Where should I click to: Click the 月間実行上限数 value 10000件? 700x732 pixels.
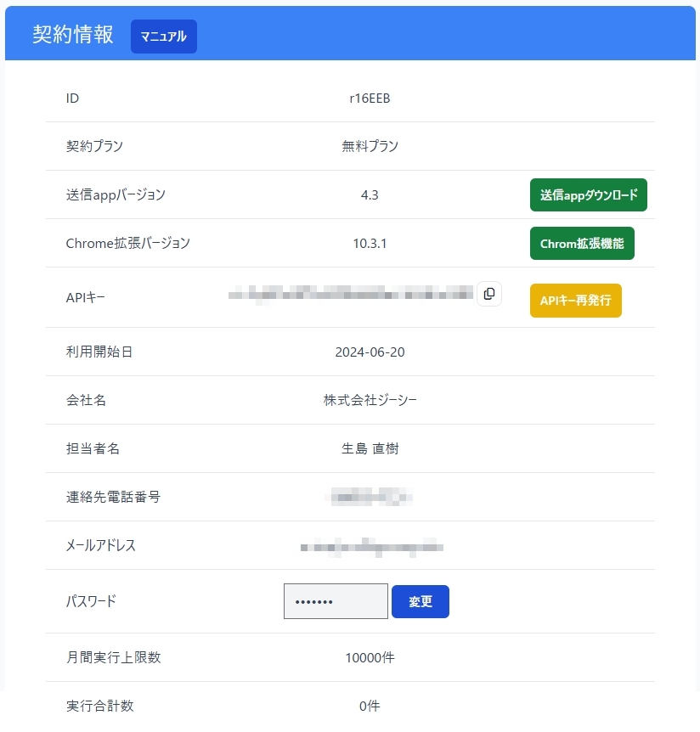pyautogui.click(x=370, y=658)
